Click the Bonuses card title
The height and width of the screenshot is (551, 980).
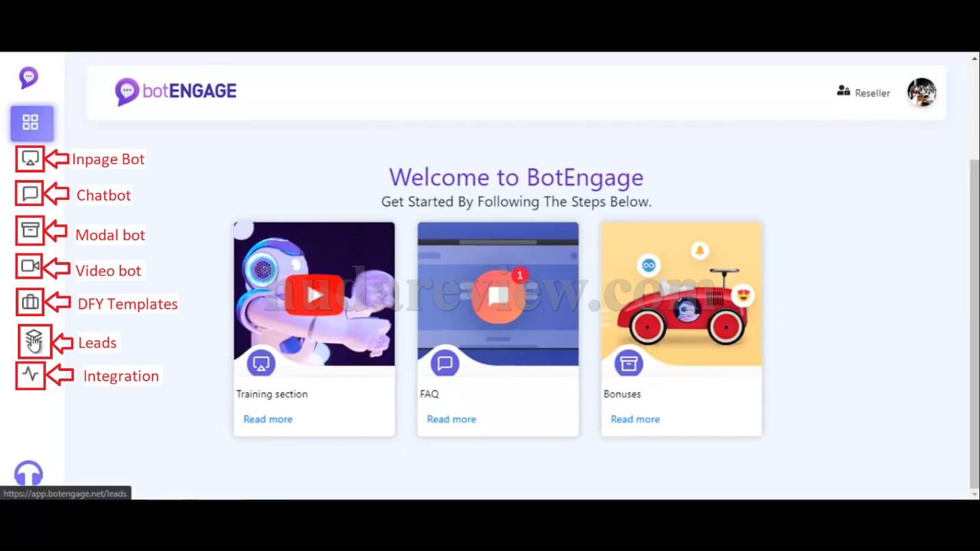[622, 394]
